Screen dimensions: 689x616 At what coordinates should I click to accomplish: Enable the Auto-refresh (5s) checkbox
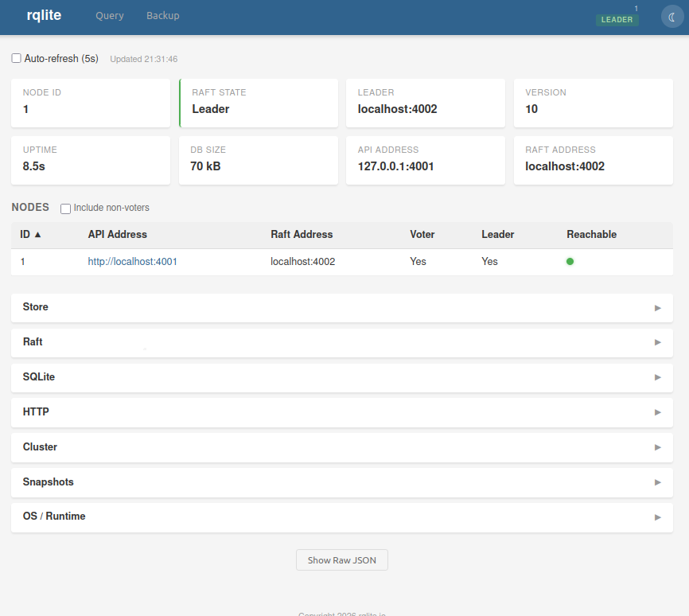pyautogui.click(x=16, y=58)
